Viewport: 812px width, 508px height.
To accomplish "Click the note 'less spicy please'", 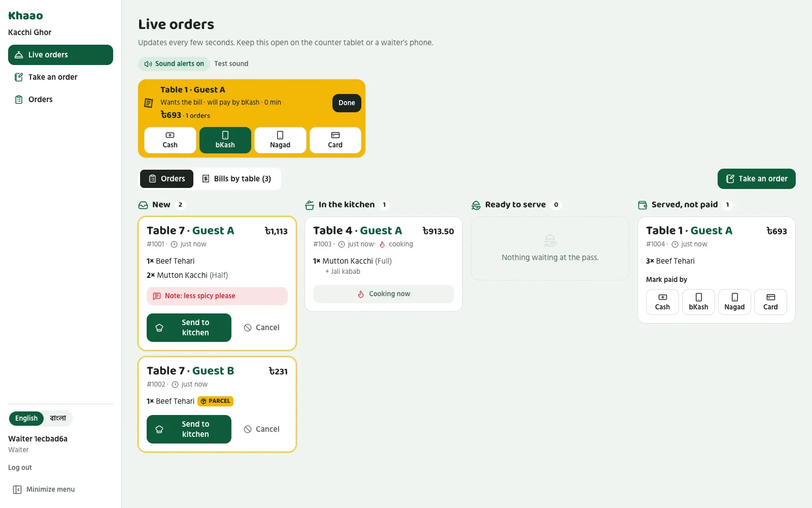I will click(x=217, y=296).
